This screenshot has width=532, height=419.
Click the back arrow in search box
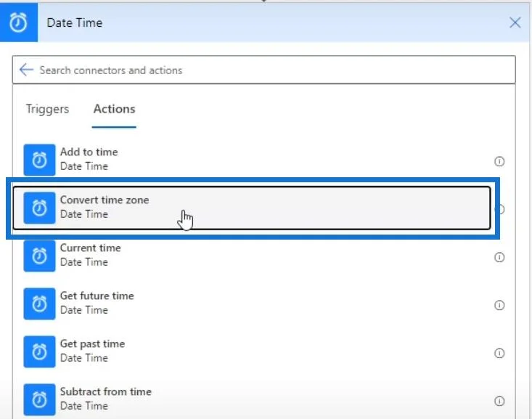click(26, 70)
